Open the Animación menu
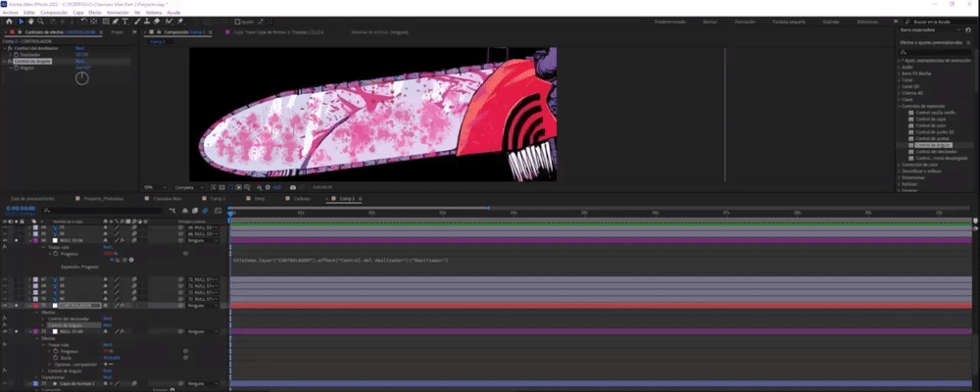Viewport: 980px width, 392px height. point(118,13)
